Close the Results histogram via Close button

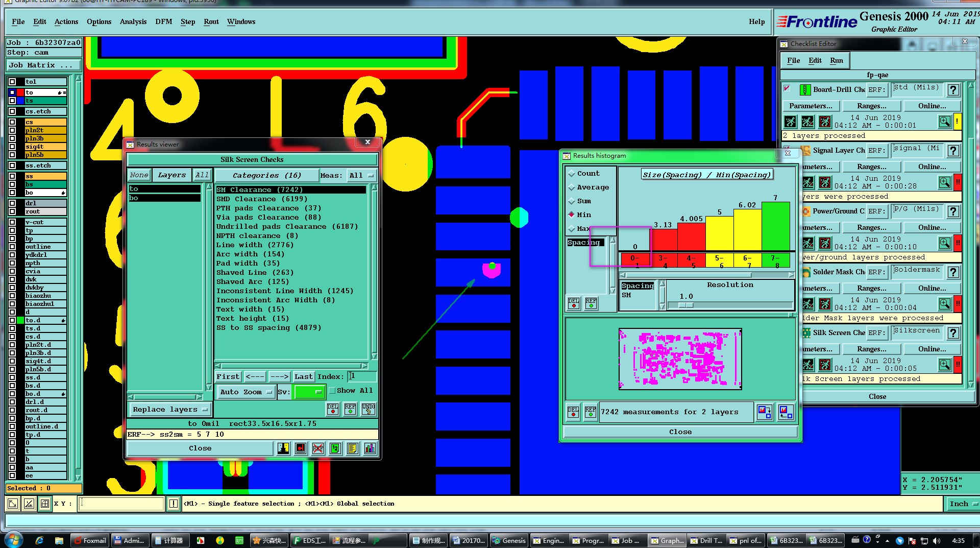coord(680,432)
